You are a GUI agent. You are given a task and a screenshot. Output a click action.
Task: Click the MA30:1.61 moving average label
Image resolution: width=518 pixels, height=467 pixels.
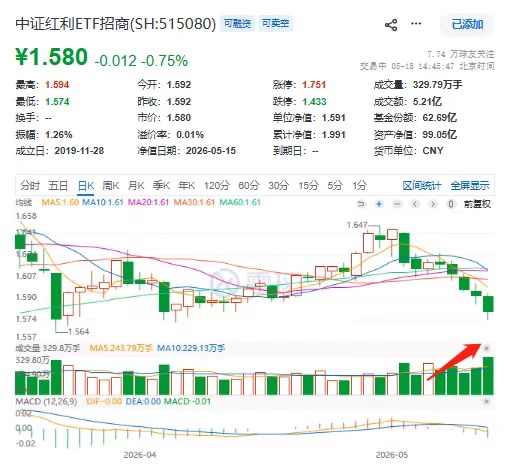[x=194, y=202]
